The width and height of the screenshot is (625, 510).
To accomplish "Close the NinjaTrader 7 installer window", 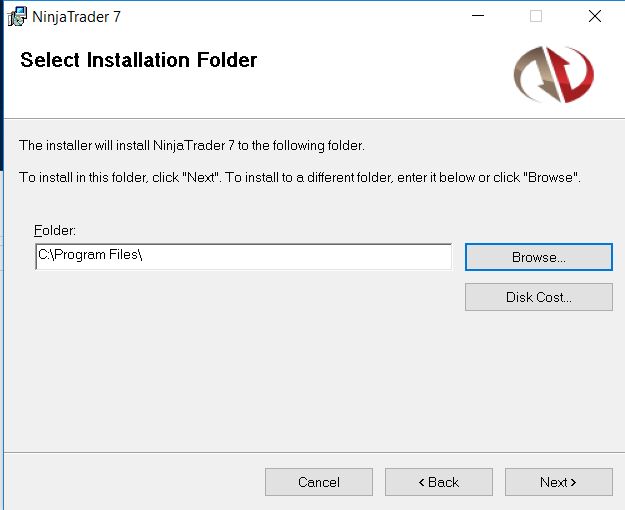I will click(x=595, y=17).
